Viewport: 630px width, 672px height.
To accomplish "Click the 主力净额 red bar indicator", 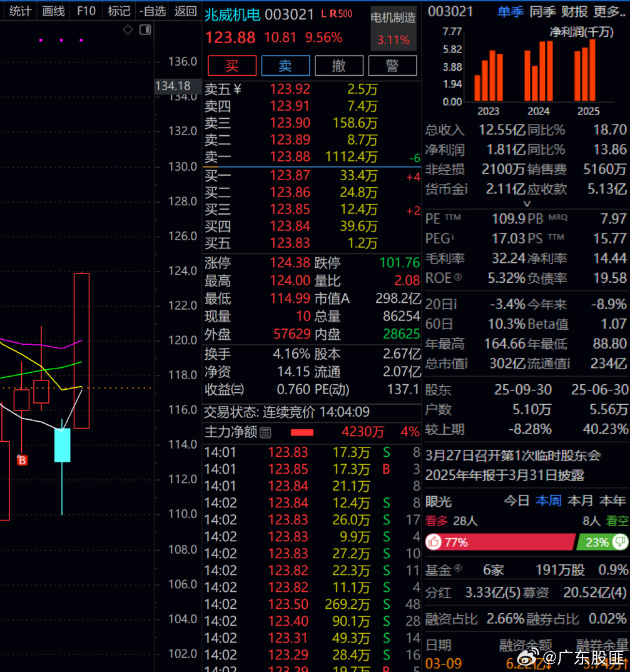I will pyautogui.click(x=302, y=433).
